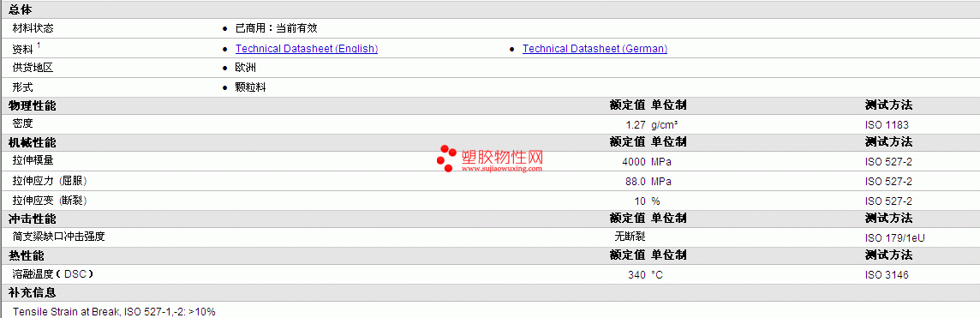980x318 pixels.
Task: Click ISO 527-2 in the 拉伸应力 row
Action: [888, 181]
